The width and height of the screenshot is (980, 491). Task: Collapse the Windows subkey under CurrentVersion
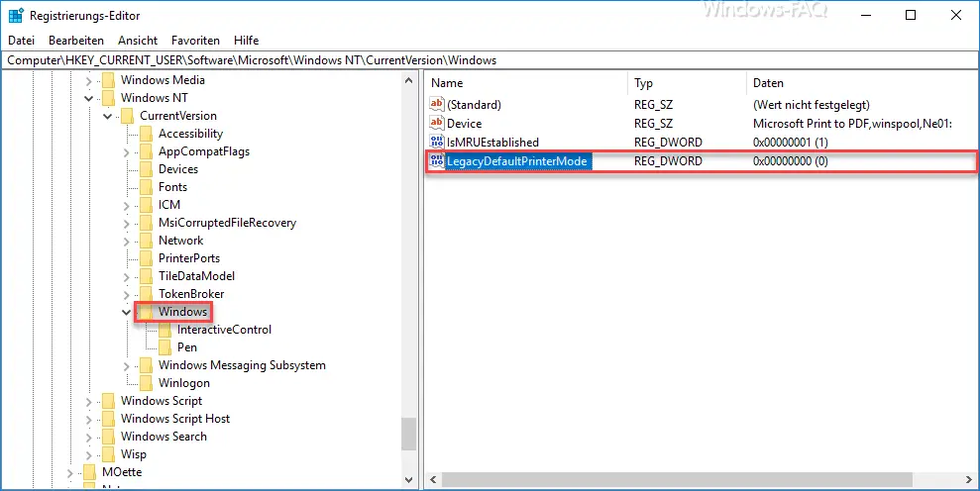[x=126, y=313]
